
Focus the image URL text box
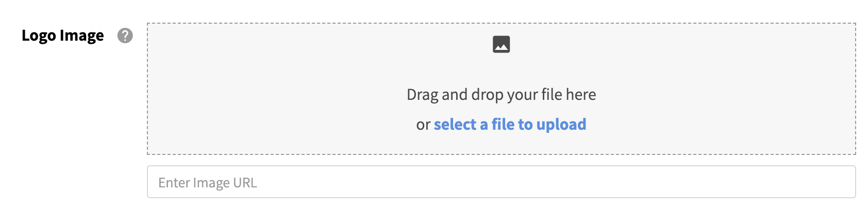[x=501, y=182]
